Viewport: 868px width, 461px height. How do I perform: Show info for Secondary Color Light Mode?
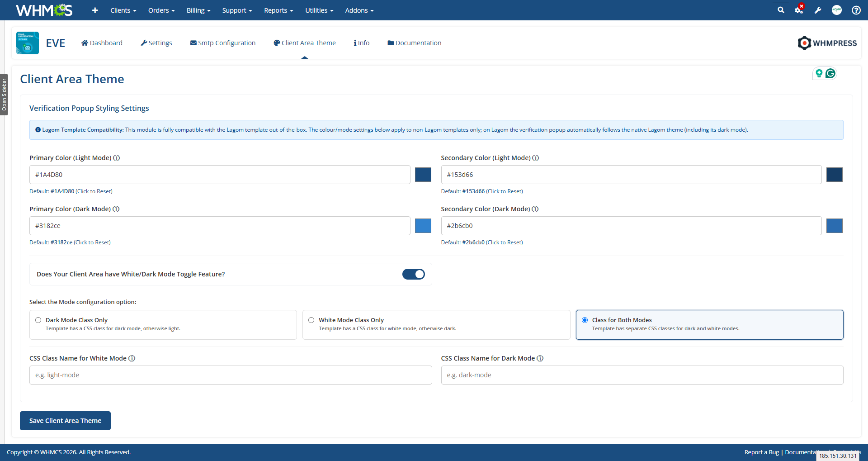click(536, 158)
